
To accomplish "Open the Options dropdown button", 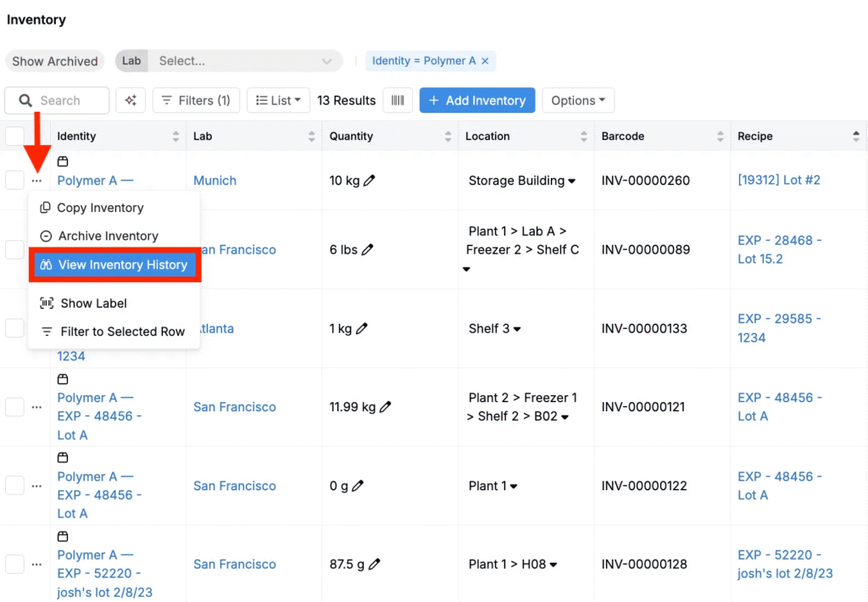I will pyautogui.click(x=577, y=100).
